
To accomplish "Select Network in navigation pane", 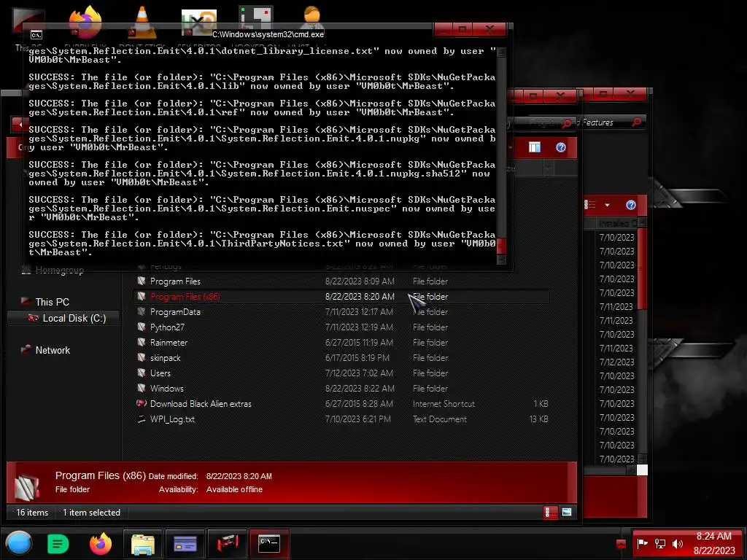I will 53,350.
